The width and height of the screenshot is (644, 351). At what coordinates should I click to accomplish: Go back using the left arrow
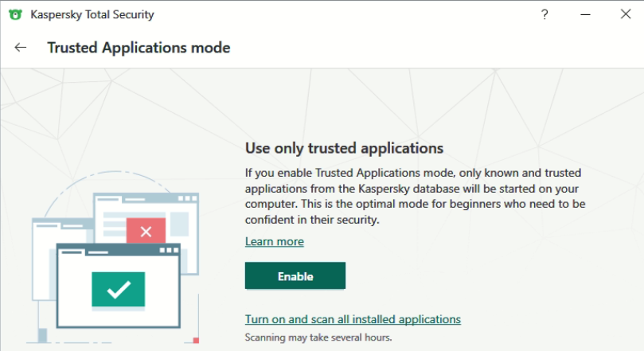(21, 48)
